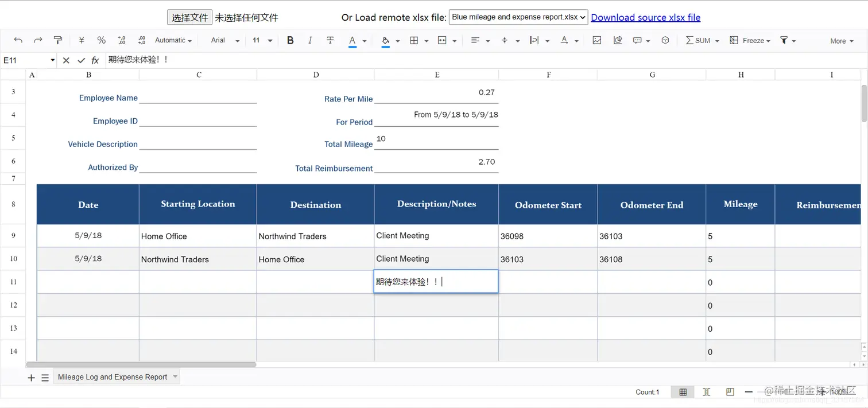Click the Odometer End header cell
Viewport: 868px width, 408px height.
652,205
